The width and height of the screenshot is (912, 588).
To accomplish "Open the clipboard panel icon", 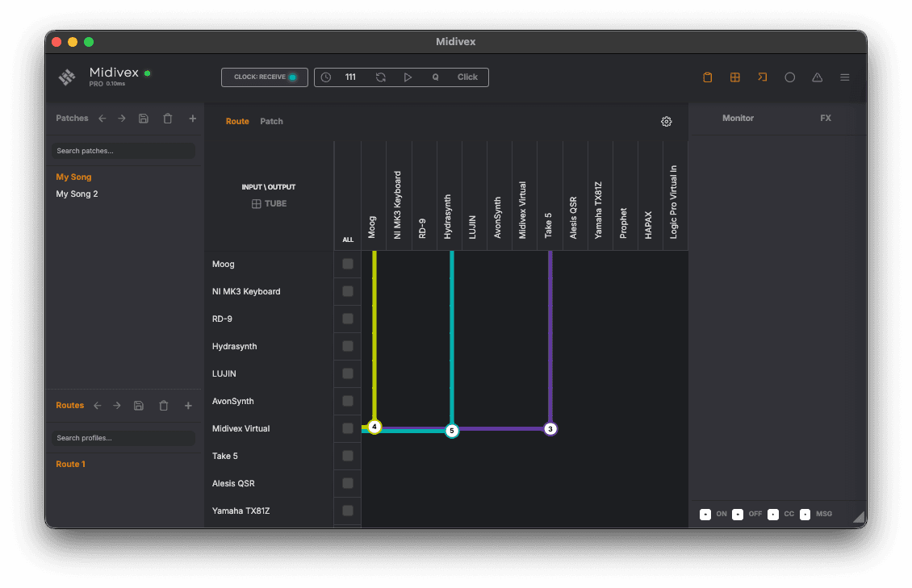I will click(x=708, y=77).
